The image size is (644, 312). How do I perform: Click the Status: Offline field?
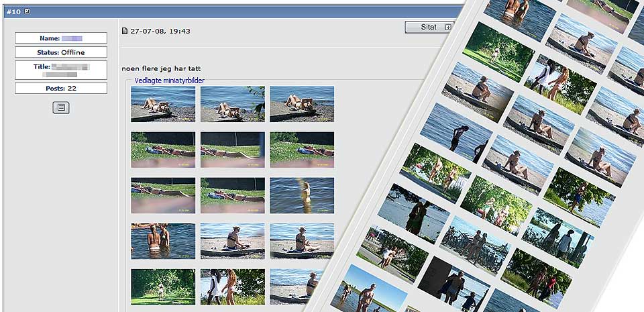tap(61, 52)
